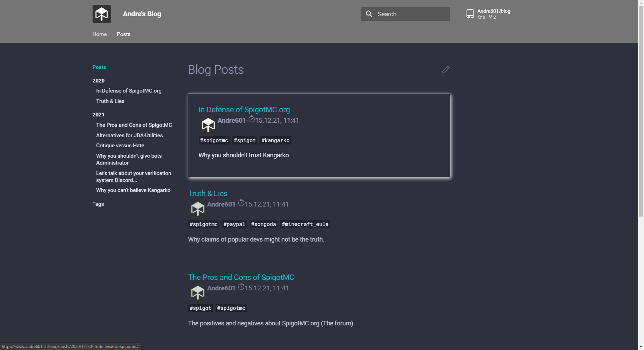Open sidebar link about bots Administrator

129,159
